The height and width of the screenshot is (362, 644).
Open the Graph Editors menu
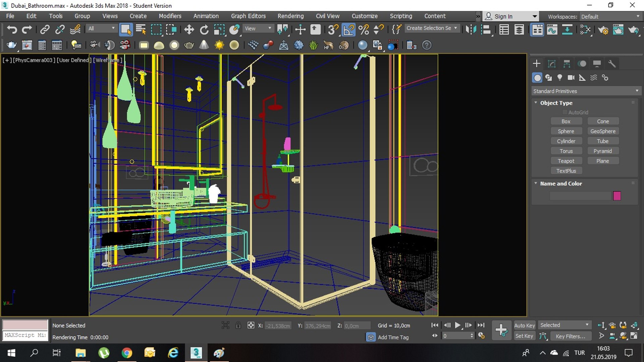248,16
